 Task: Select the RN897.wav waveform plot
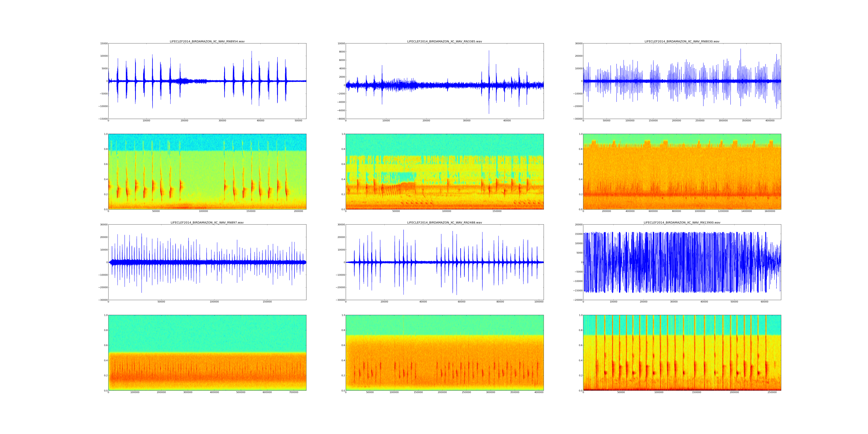207,262
